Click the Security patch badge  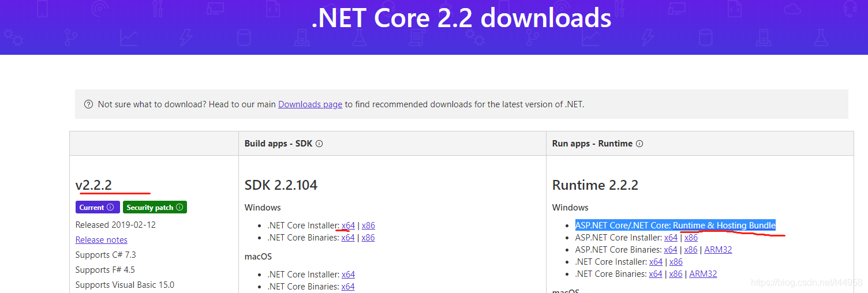click(155, 207)
